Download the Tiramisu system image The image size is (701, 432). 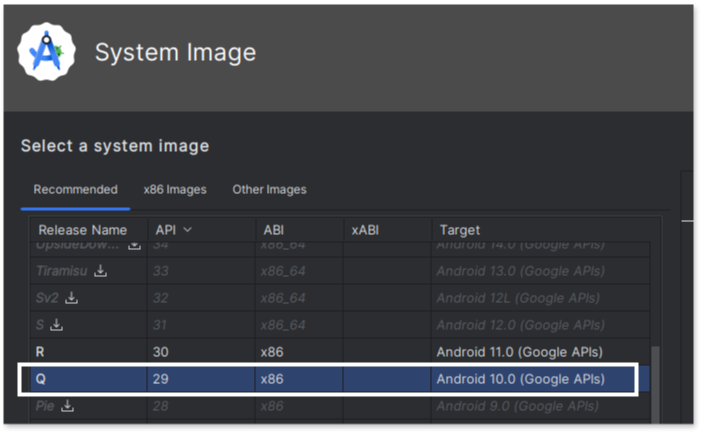(x=101, y=271)
